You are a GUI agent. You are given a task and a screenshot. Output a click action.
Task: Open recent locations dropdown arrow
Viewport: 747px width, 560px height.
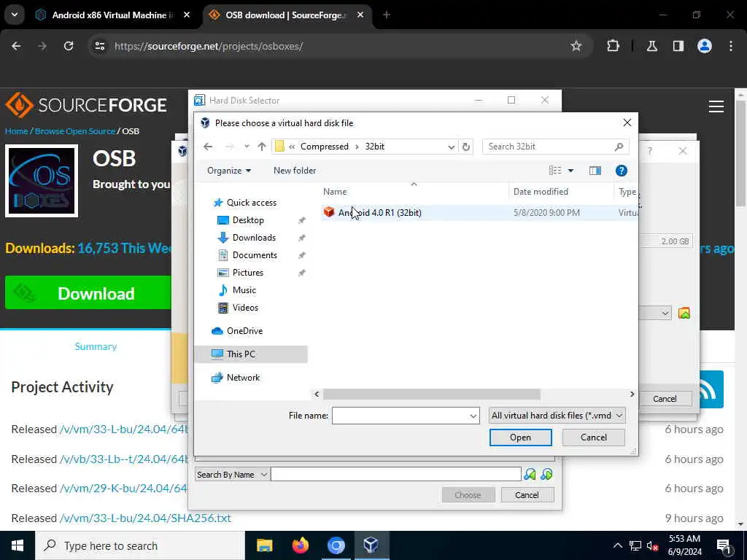(247, 147)
